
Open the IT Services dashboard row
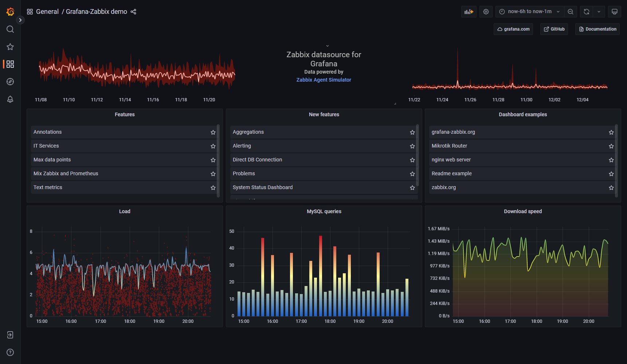pyautogui.click(x=124, y=146)
